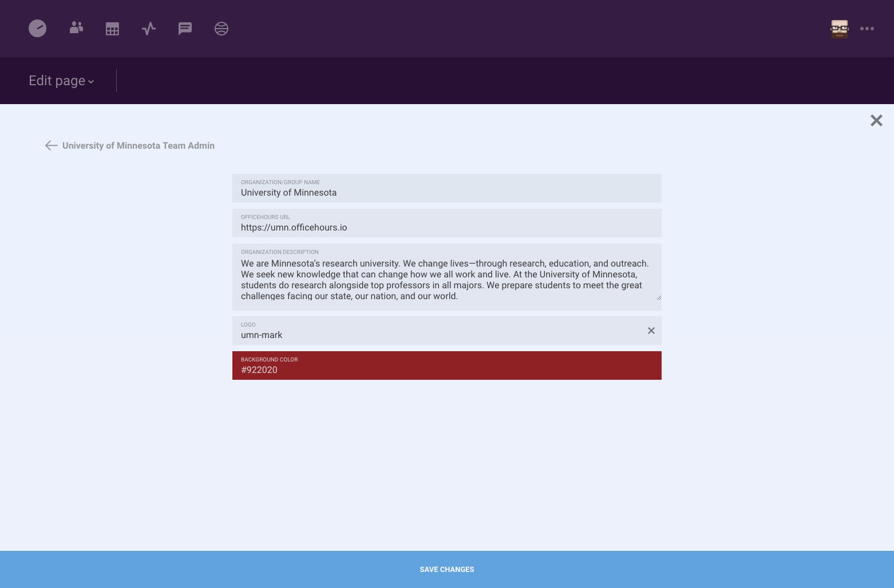Go back via left arrow icon

pos(51,145)
